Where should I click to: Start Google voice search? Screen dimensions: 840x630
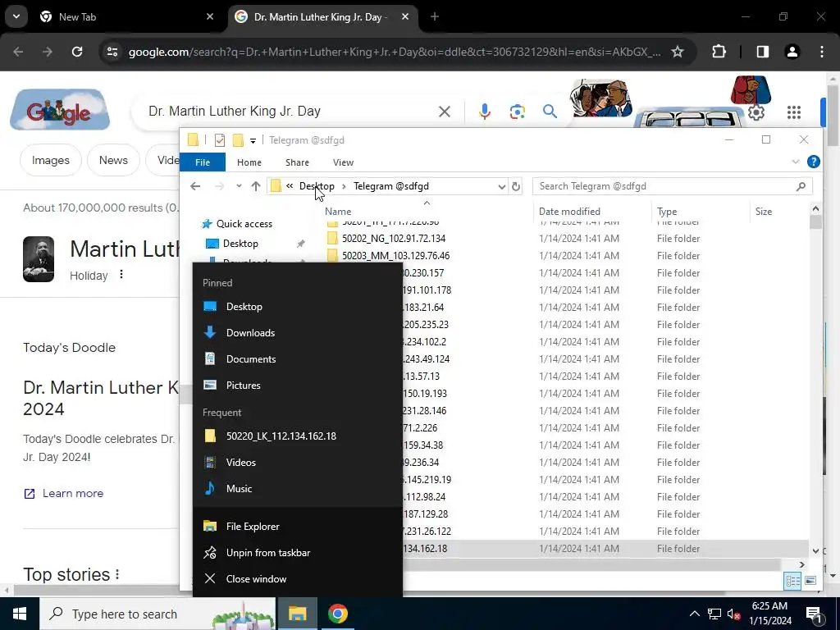(485, 112)
